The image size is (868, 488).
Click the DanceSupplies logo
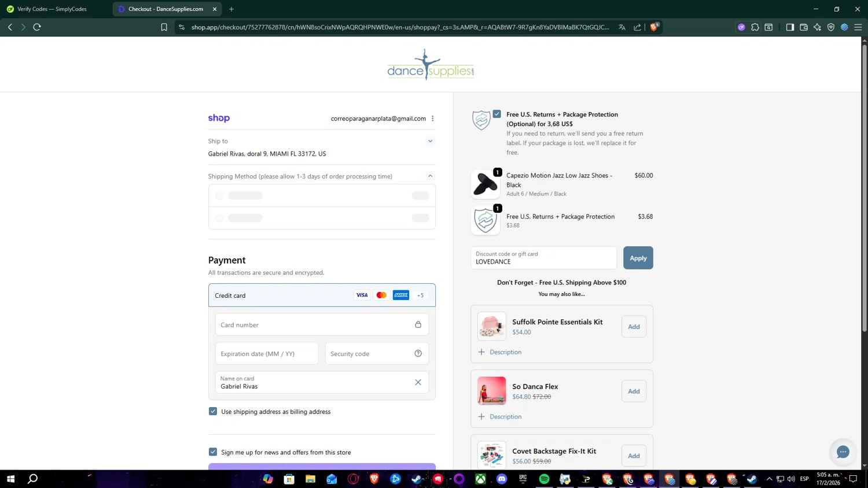pos(431,65)
